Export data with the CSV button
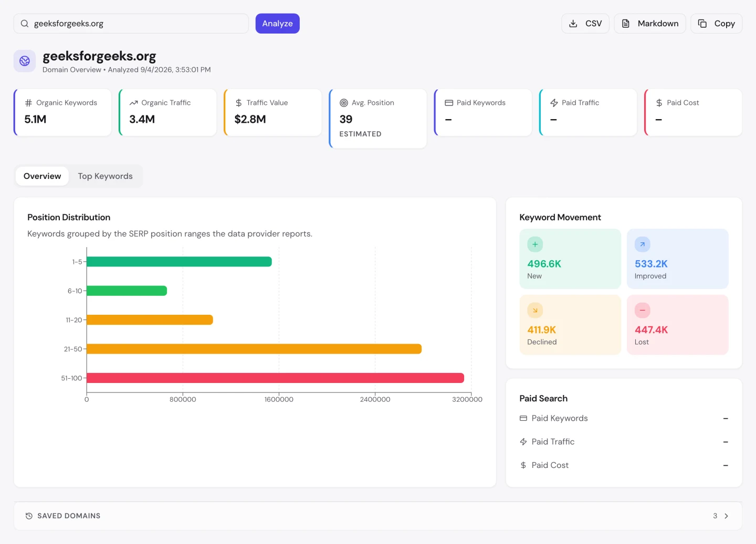This screenshot has height=544, width=756. coord(585,24)
